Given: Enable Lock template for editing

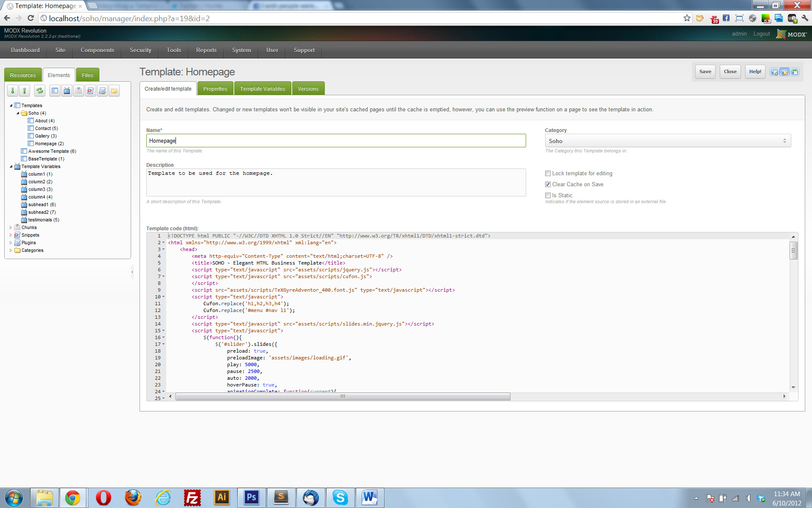Looking at the screenshot, I should click(x=548, y=174).
